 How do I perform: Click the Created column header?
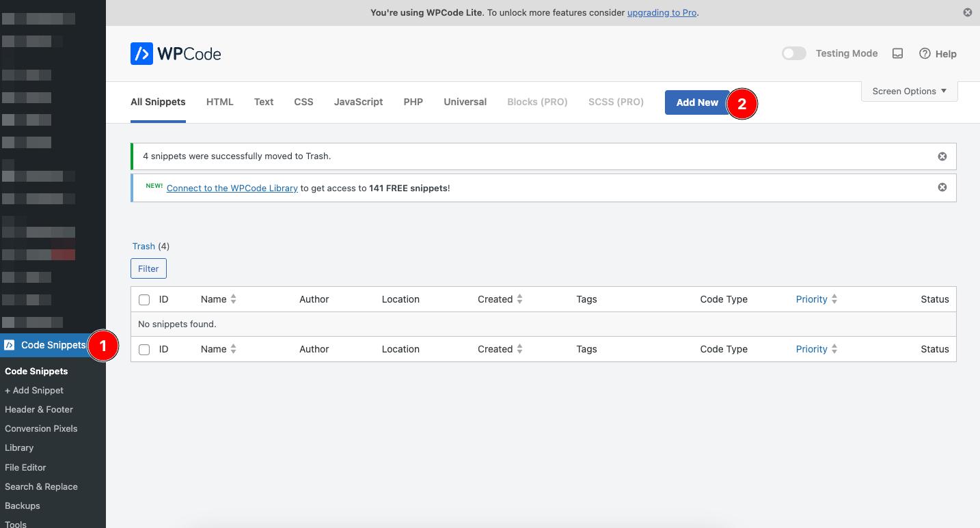pos(495,299)
